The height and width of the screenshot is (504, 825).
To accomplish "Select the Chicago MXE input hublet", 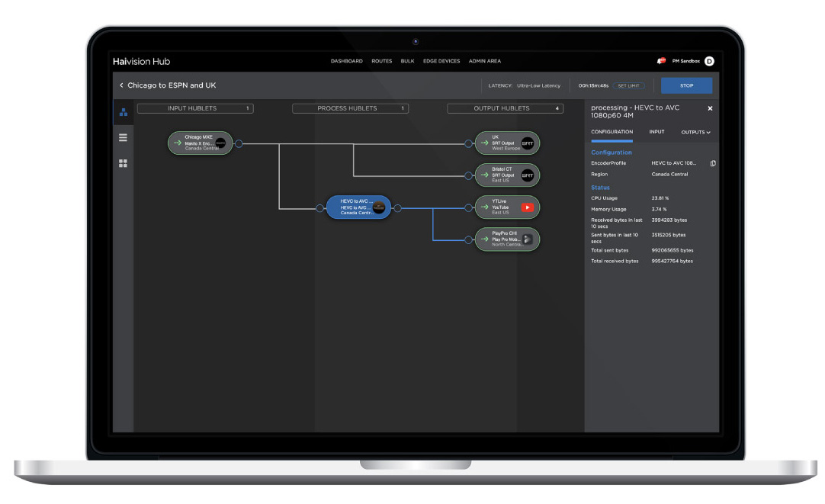I will (x=200, y=143).
